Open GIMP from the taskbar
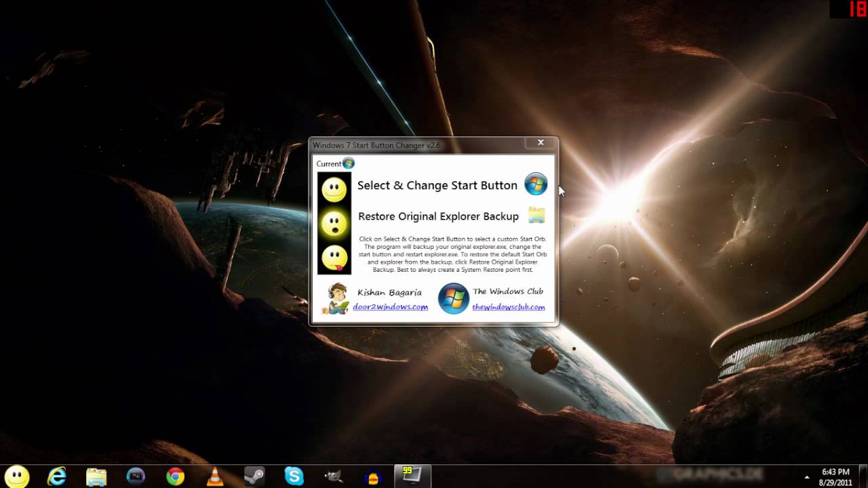868x488 pixels. pos(334,477)
